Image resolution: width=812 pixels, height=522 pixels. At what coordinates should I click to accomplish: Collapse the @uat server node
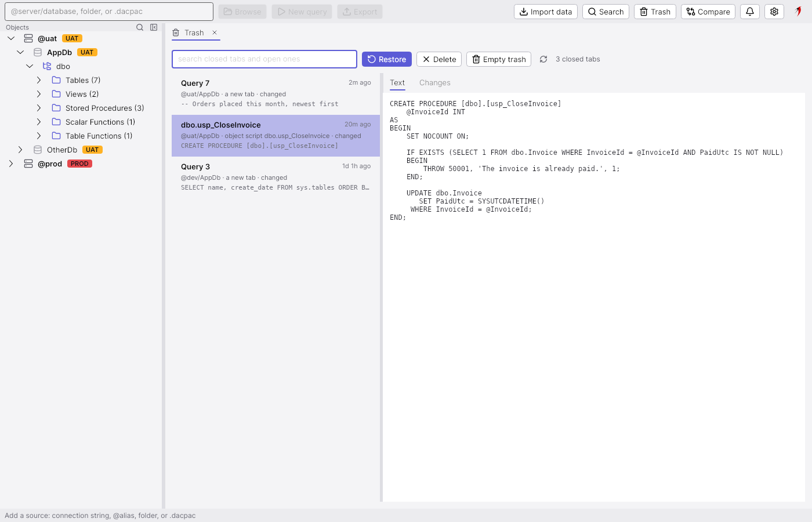[x=11, y=38]
